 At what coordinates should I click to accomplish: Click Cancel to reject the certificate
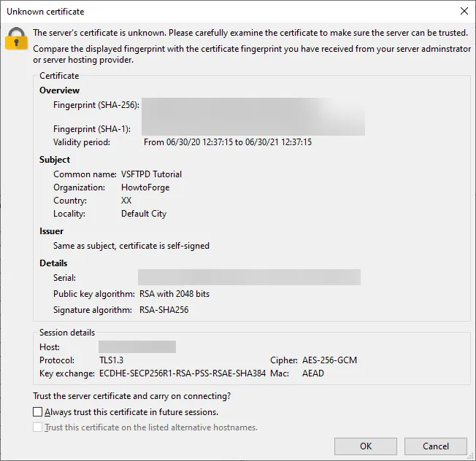(436, 446)
